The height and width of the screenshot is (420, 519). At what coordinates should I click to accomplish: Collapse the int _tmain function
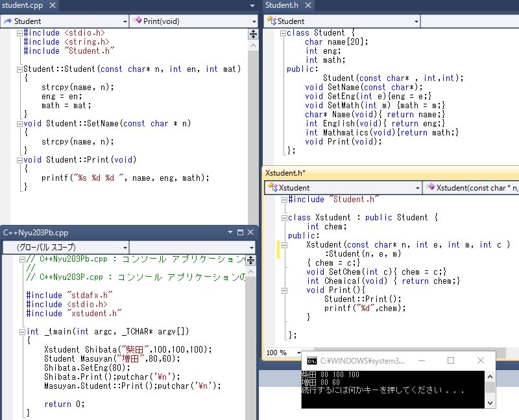point(22,332)
